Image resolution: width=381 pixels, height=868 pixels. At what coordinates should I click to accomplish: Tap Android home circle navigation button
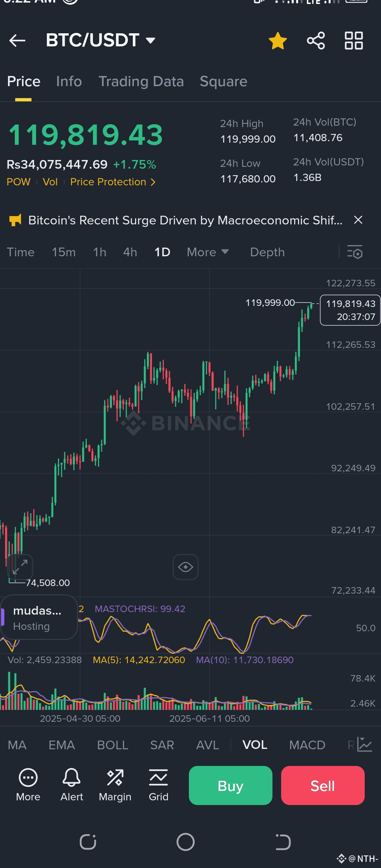(x=186, y=842)
